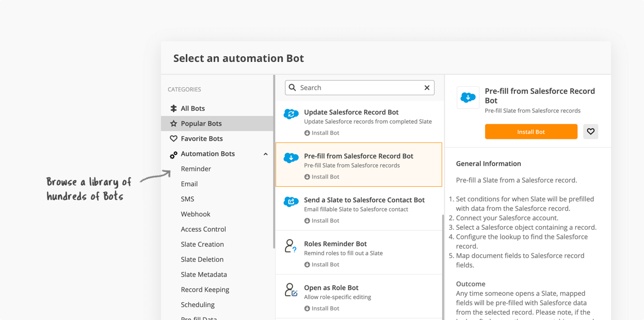Open Favorite Bots category
This screenshot has width=644, height=320.
tap(217, 138)
